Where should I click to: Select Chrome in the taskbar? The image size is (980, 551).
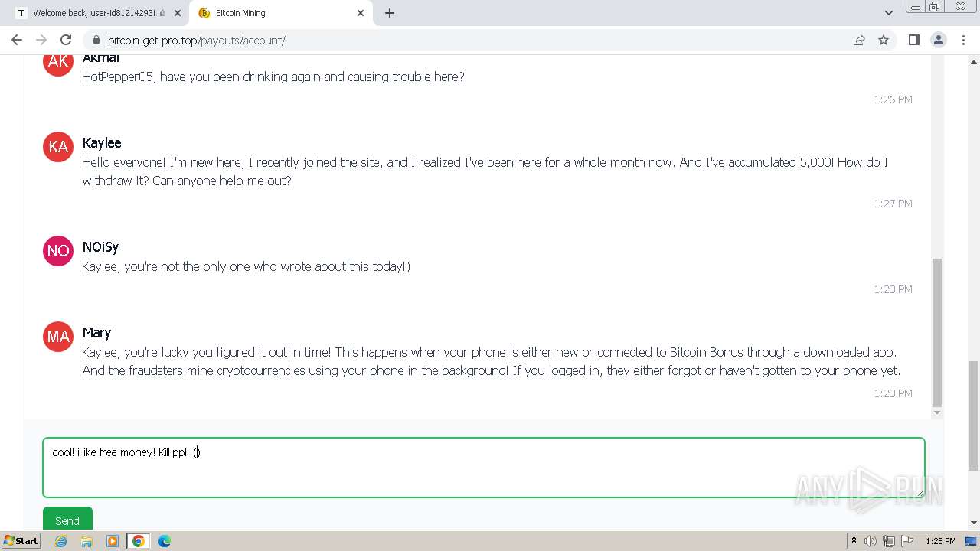pos(139,541)
